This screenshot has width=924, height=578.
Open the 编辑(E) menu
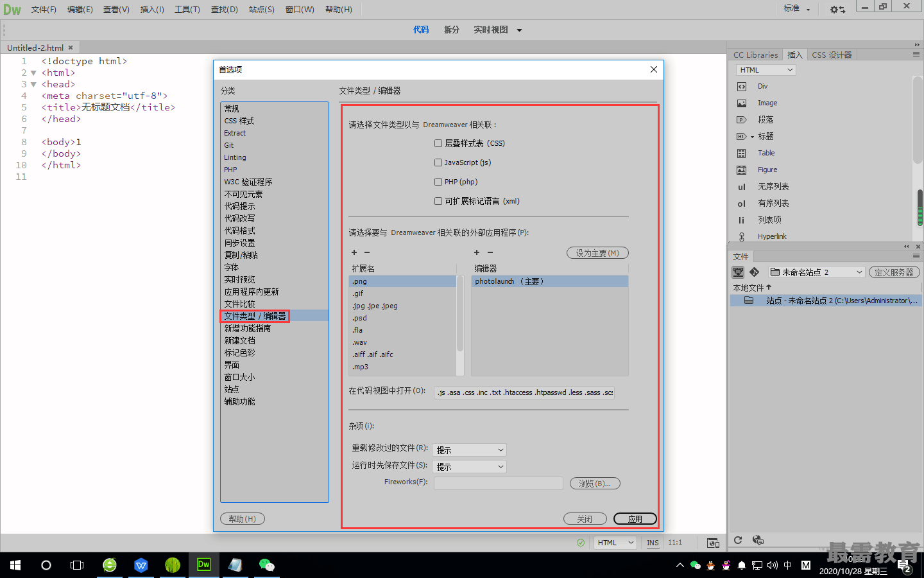click(80, 10)
